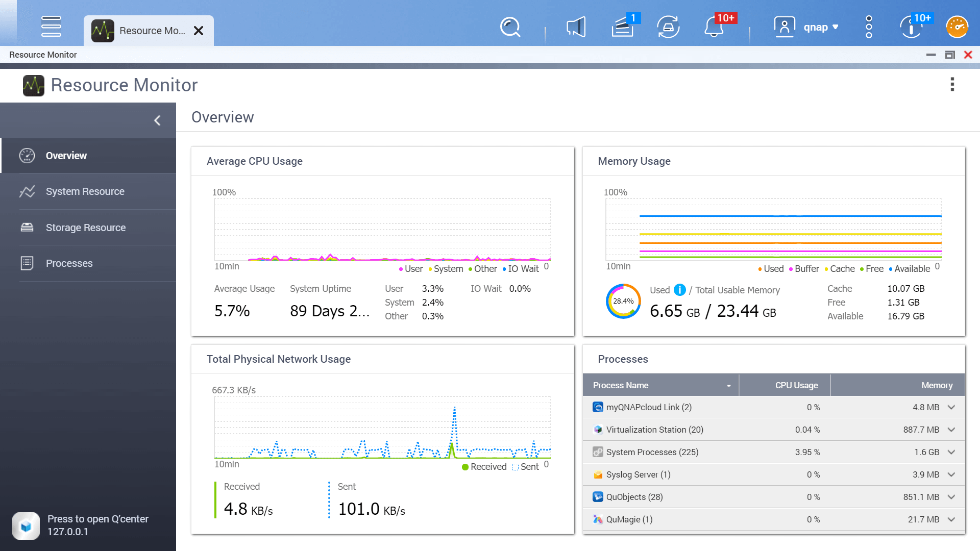This screenshot has height=551, width=980.
Task: Open Storage Resource section
Action: (86, 228)
